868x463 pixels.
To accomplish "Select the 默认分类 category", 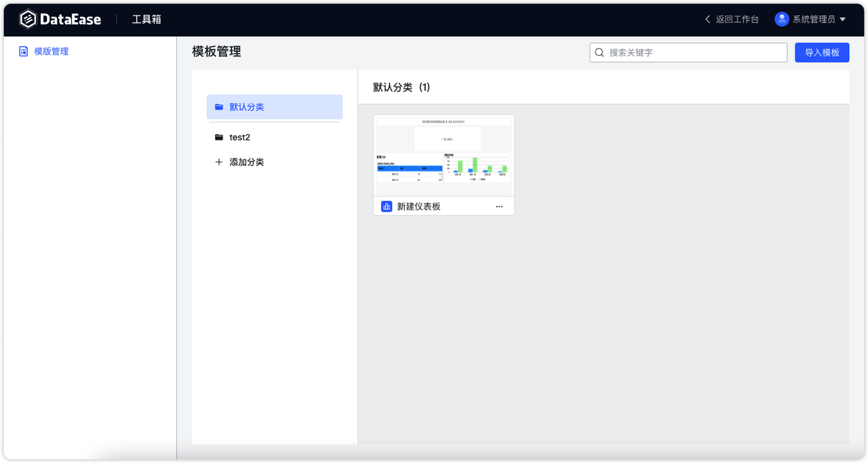I will 275,107.
